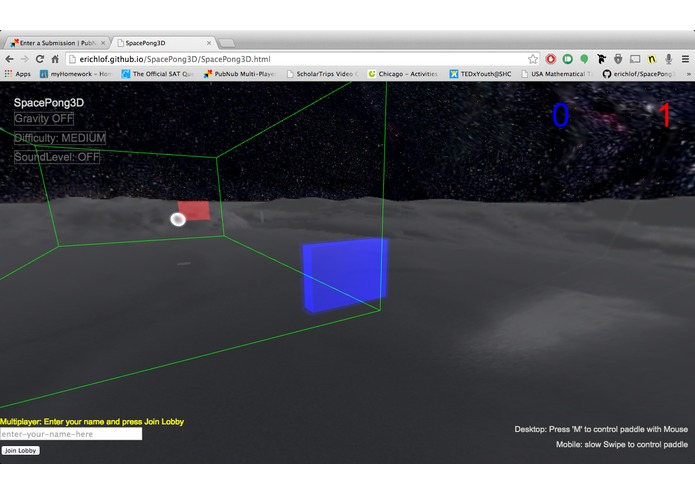Click the SpacePong3D game title
695x494 pixels.
point(49,103)
